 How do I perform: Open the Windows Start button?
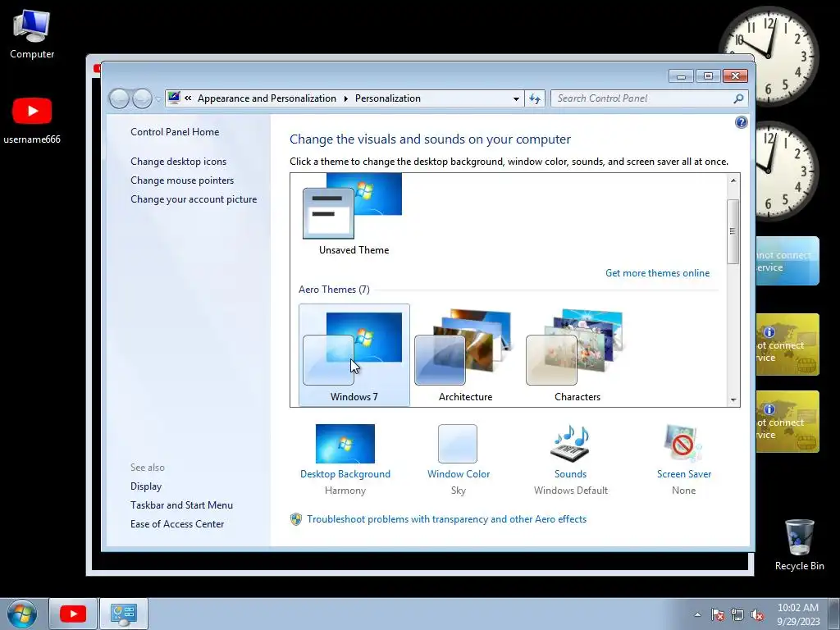(x=22, y=614)
